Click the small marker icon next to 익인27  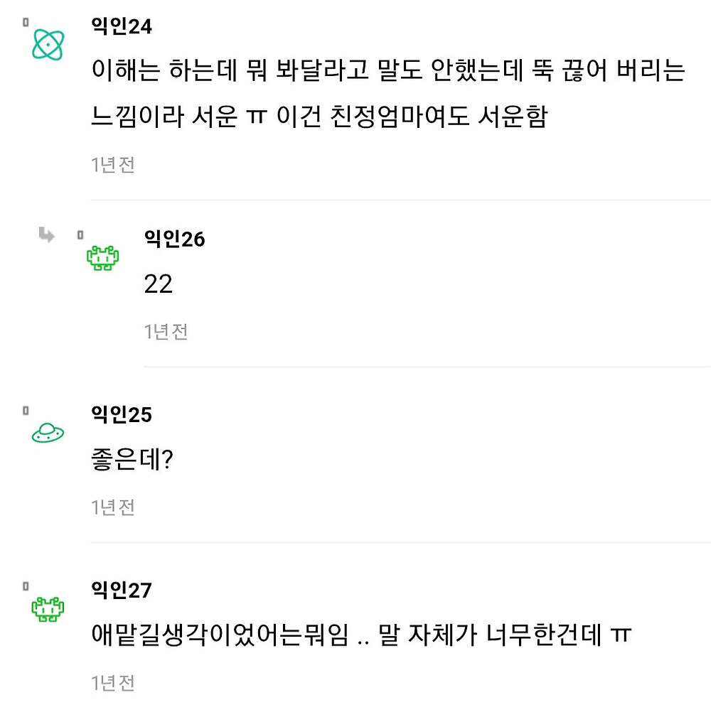[x=26, y=586]
